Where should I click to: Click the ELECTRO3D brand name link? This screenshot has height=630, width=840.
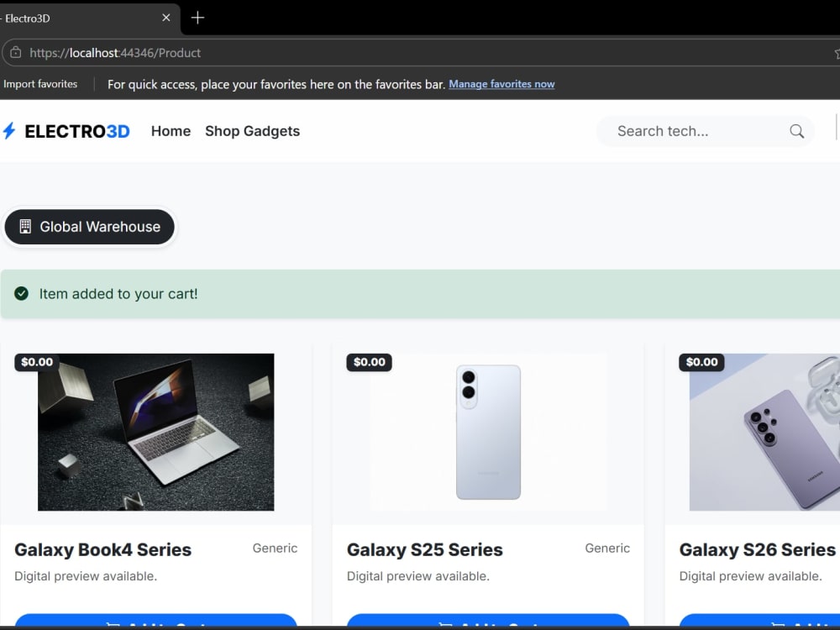[77, 131]
